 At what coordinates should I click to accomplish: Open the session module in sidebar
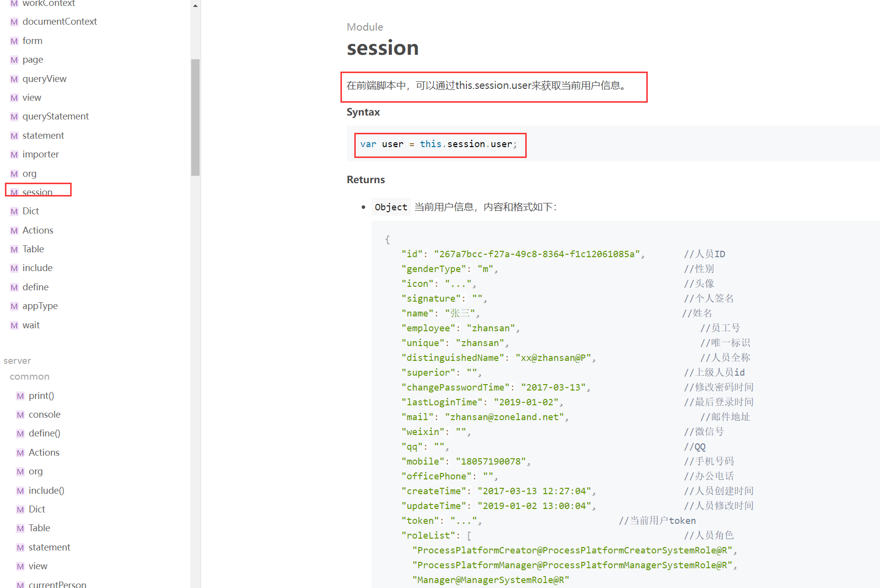[x=37, y=192]
